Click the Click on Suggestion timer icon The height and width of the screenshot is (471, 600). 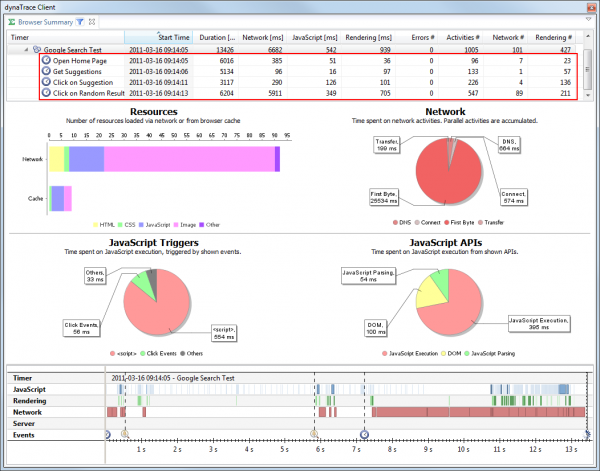click(x=46, y=82)
